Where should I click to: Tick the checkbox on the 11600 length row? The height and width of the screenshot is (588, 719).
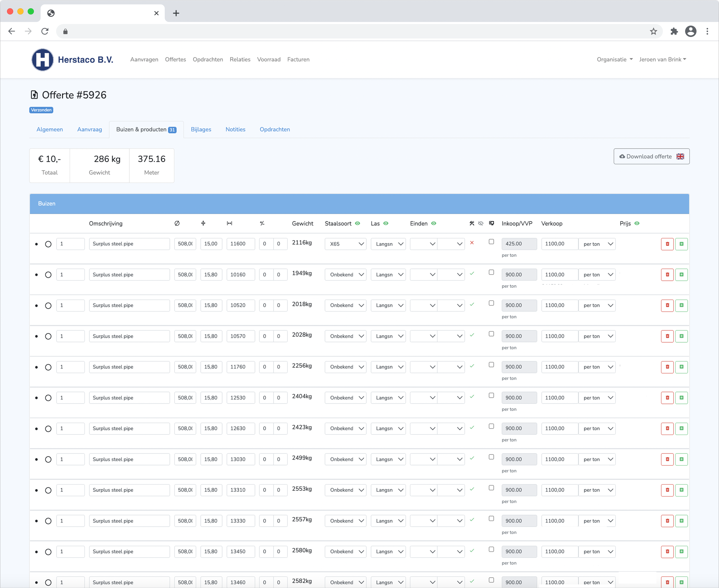[491, 241]
